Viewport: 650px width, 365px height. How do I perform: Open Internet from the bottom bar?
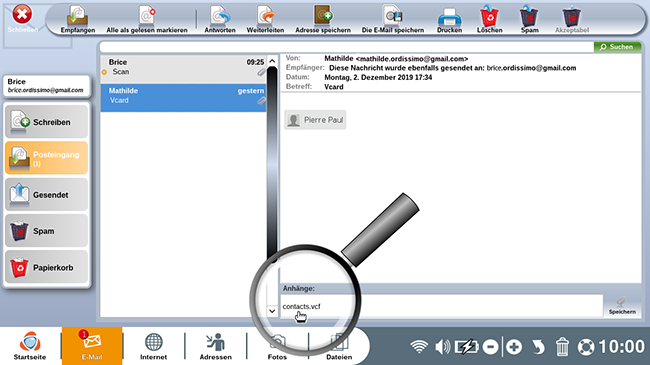153,346
